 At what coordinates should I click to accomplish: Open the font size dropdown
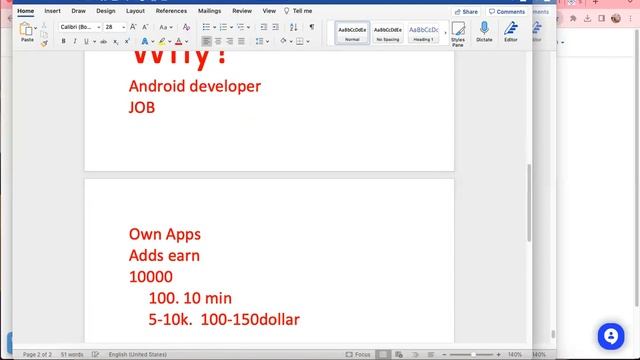(x=124, y=27)
